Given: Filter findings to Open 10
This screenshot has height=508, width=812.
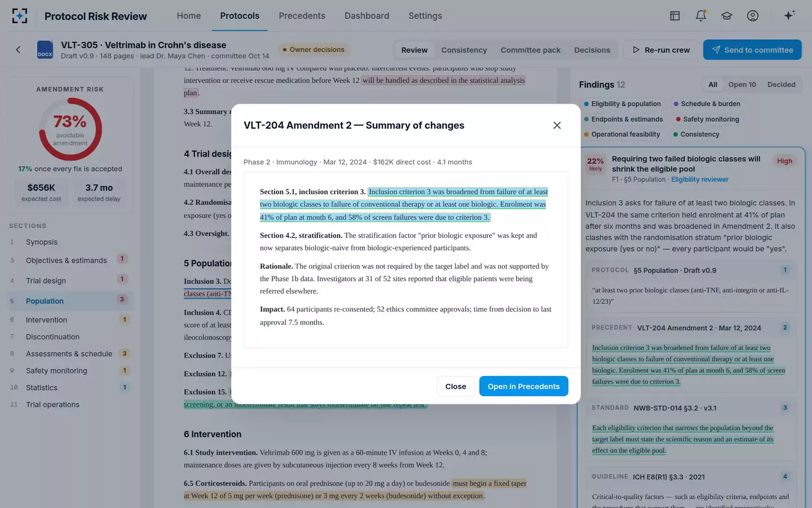Looking at the screenshot, I should [x=742, y=85].
